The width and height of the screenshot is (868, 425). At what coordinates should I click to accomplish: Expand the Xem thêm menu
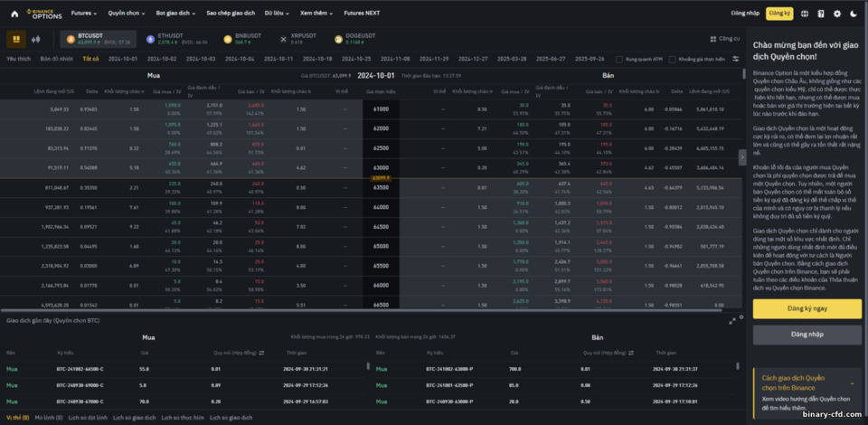tap(316, 13)
